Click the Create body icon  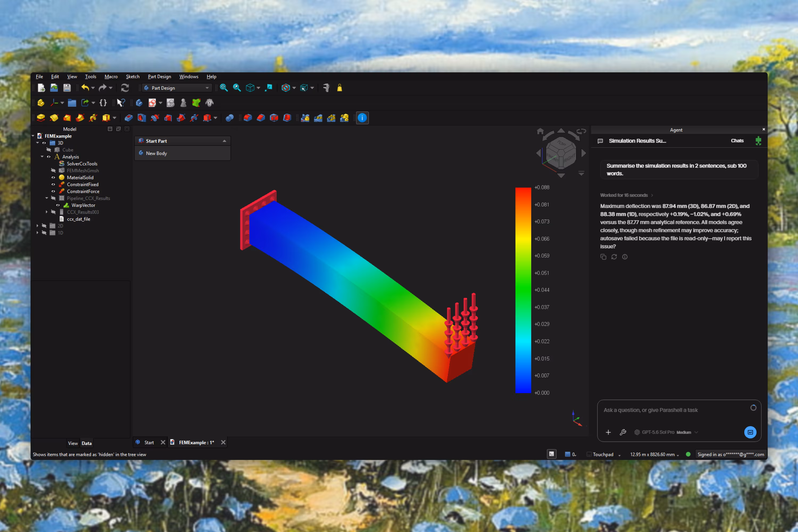click(139, 103)
